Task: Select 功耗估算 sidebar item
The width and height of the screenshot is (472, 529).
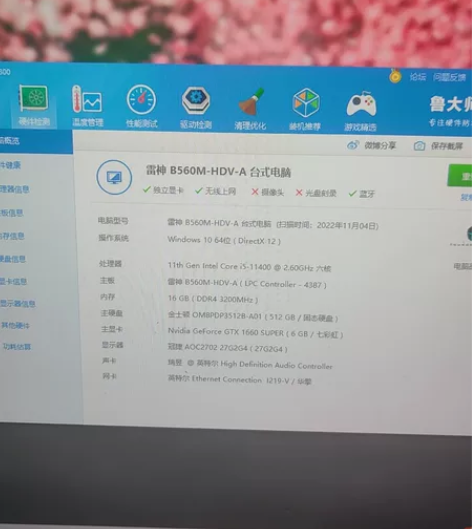Action: (x=17, y=346)
